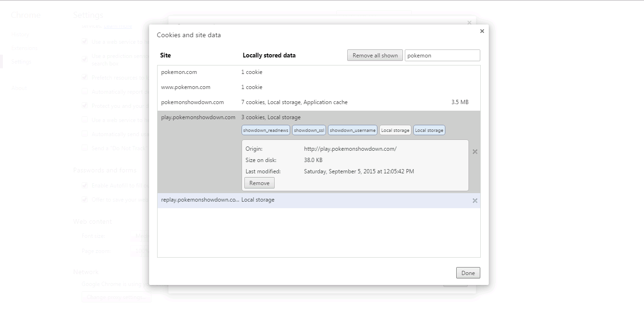
Task: Select the showdown_ssl cookie chip
Action: [309, 130]
